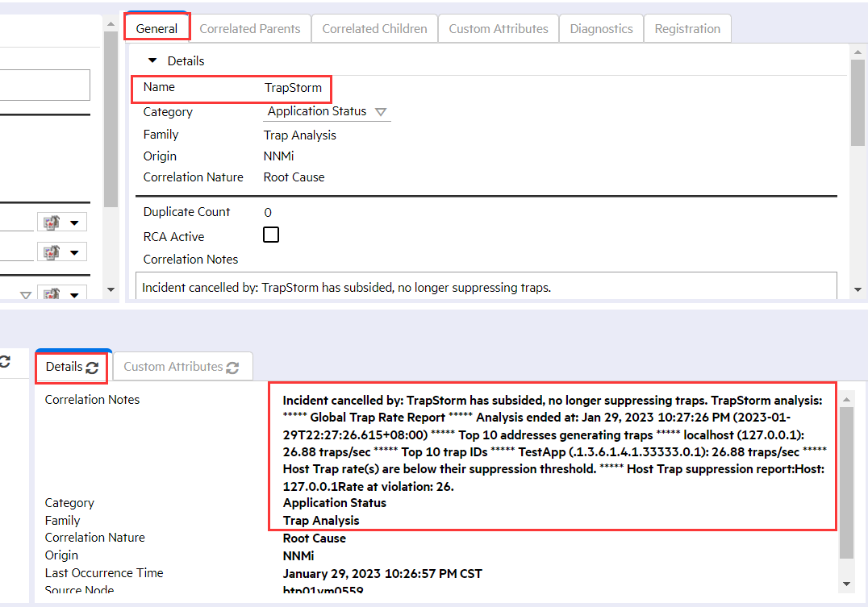Image resolution: width=868 pixels, height=607 pixels.
Task: Collapse the Details section triangle
Action: click(x=152, y=61)
